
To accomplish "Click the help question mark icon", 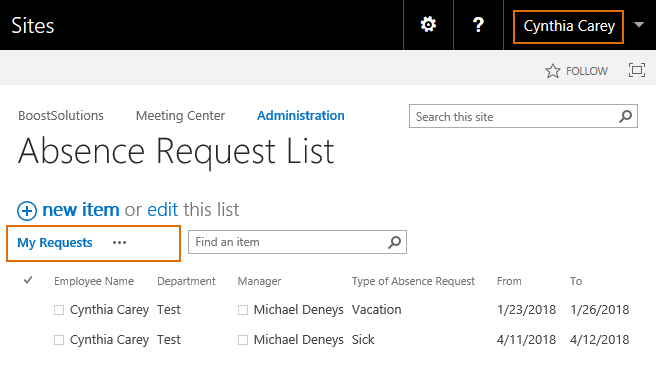I will click(x=478, y=25).
